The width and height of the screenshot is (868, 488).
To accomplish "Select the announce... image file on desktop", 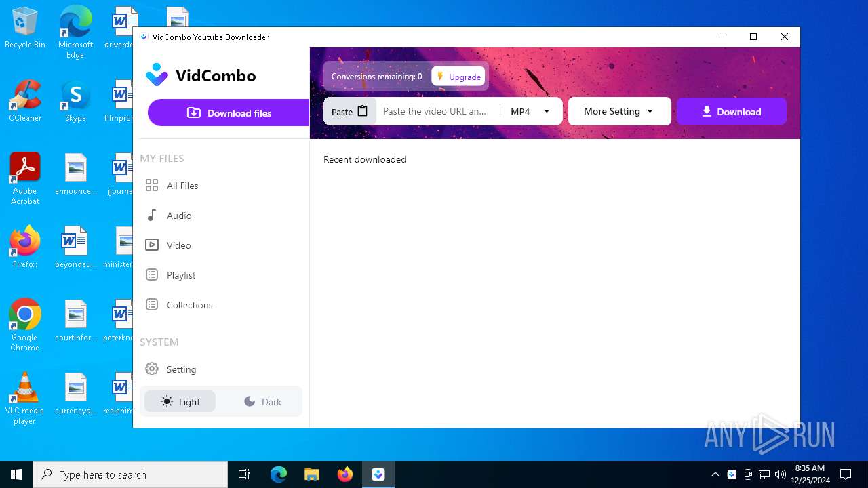I will coord(75,174).
